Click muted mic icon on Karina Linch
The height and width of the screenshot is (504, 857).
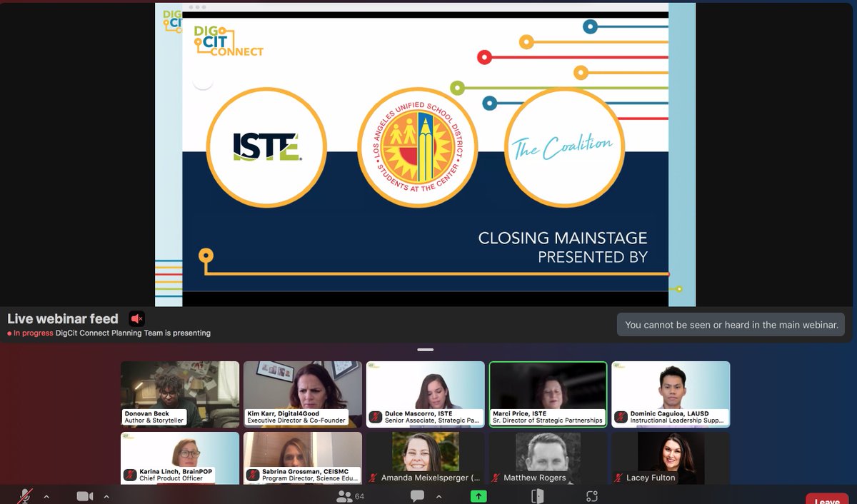[x=130, y=475]
